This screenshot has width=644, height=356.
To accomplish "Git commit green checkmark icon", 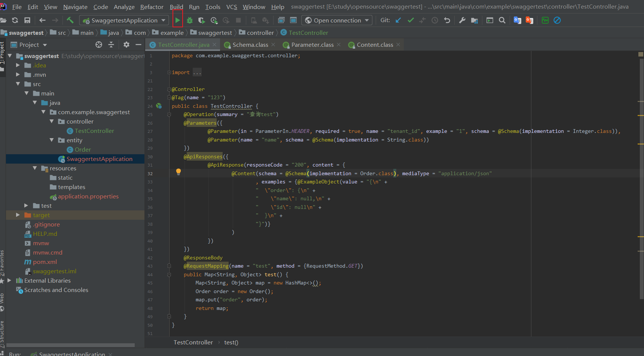I will point(410,20).
